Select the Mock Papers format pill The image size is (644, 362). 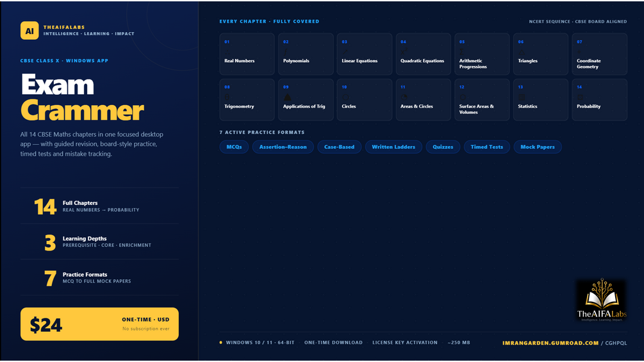point(537,147)
